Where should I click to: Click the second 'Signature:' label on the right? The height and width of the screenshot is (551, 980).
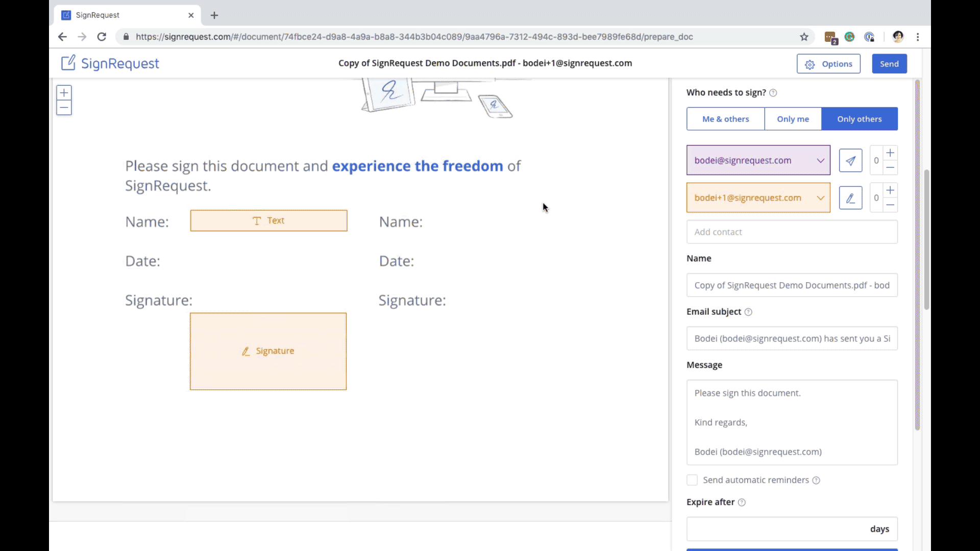412,300
